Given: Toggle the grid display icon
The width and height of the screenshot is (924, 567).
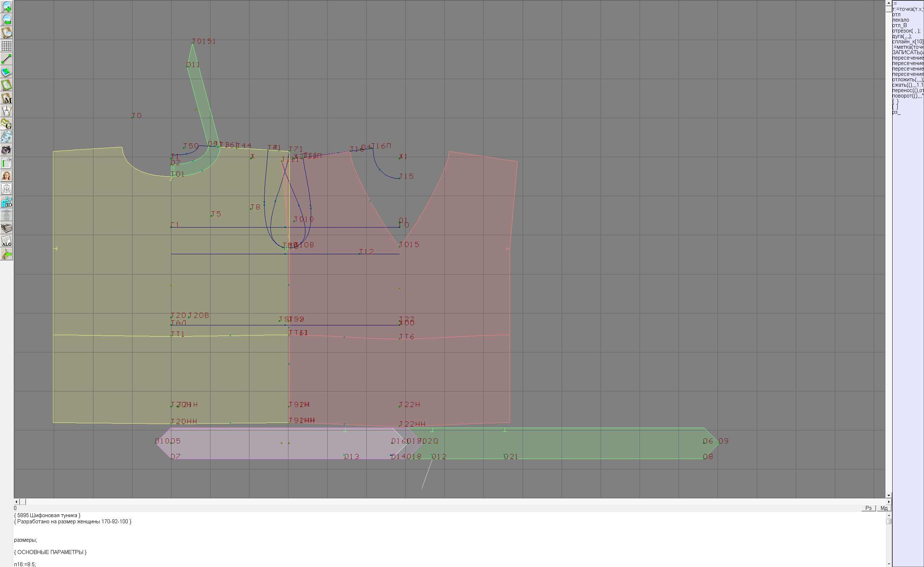Looking at the screenshot, I should click(6, 46).
